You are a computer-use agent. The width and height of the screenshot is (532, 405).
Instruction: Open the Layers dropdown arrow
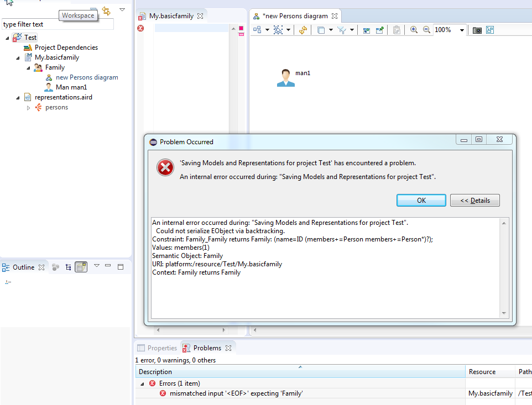point(331,30)
